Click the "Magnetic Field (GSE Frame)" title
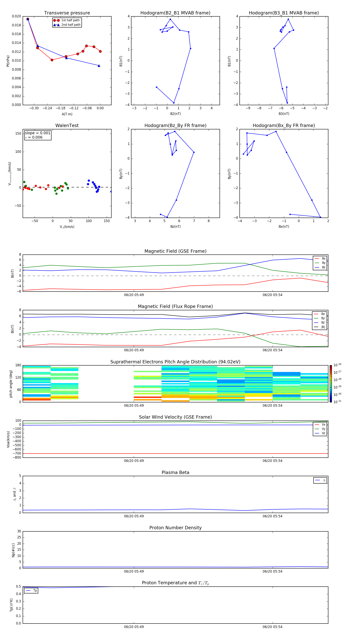The image size is (351, 644). click(x=175, y=251)
